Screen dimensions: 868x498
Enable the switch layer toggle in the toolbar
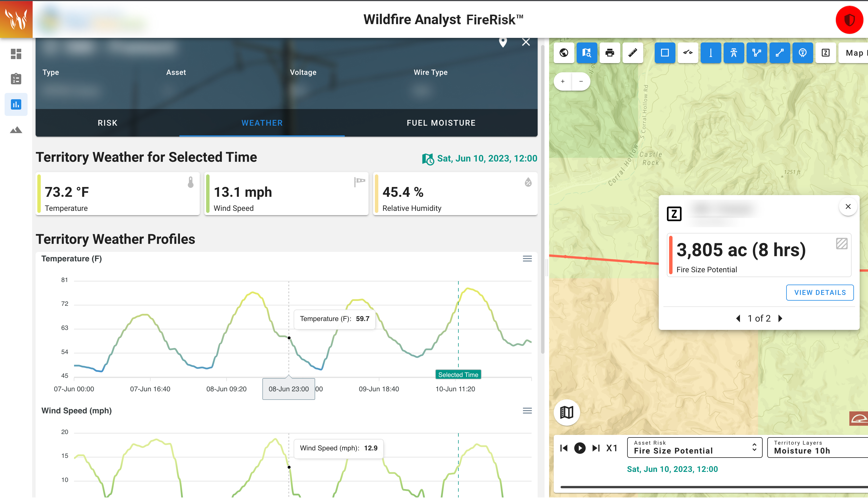coord(688,53)
